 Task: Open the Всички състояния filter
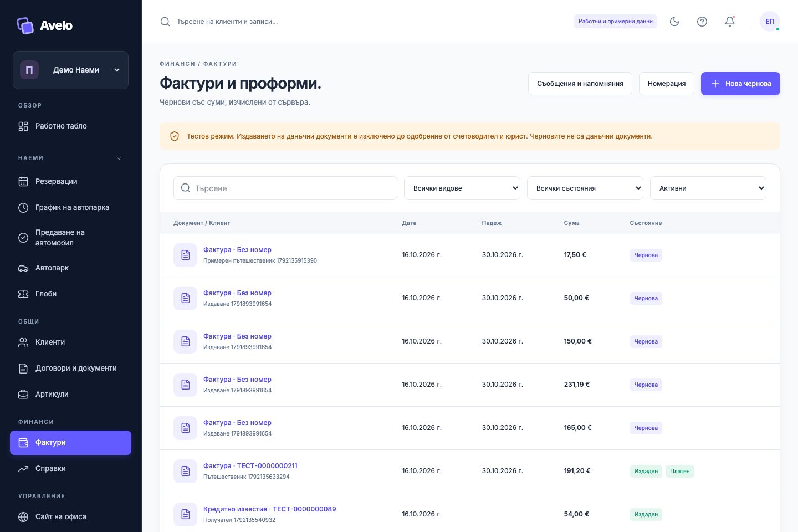(x=585, y=188)
